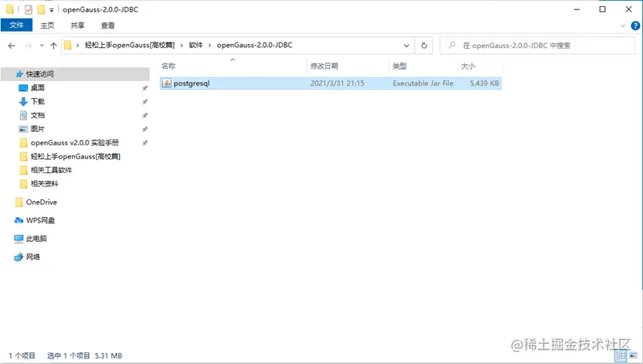Expand the chevron after 轻松上手openGauss[高校篇] in the path
643x364 pixels.
(x=182, y=46)
